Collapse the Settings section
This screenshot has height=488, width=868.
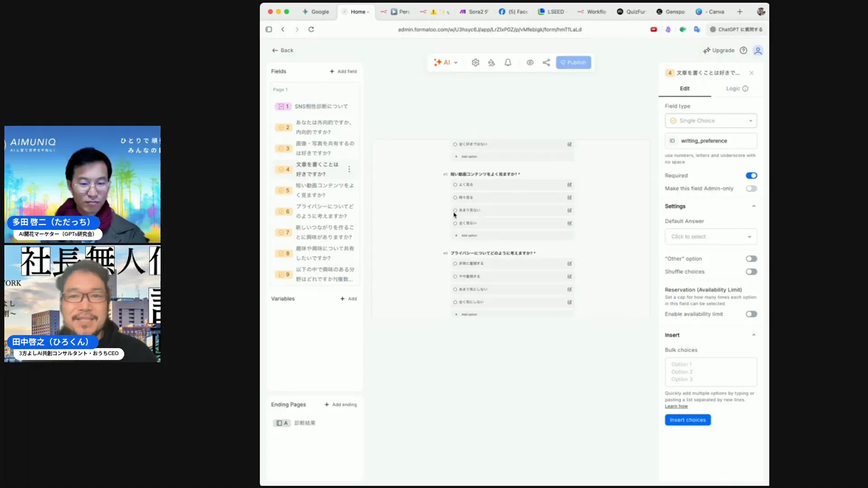[x=754, y=206]
